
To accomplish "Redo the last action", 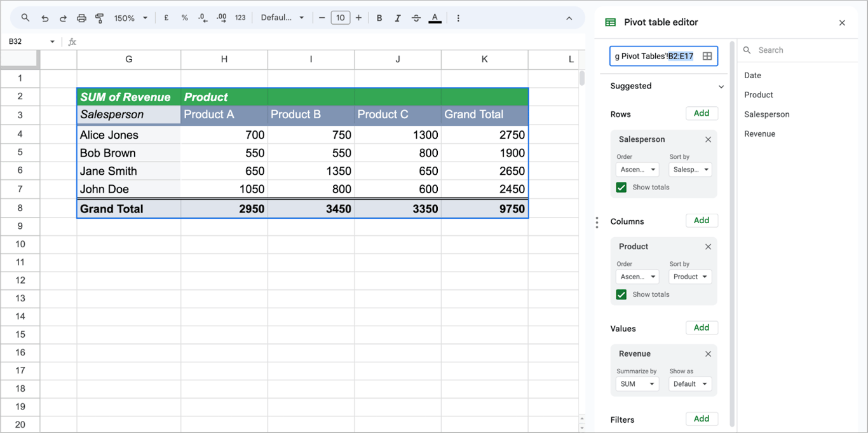I will (63, 18).
